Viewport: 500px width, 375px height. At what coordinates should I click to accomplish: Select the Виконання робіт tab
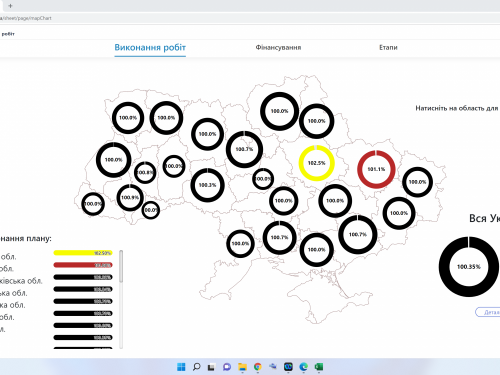click(150, 48)
